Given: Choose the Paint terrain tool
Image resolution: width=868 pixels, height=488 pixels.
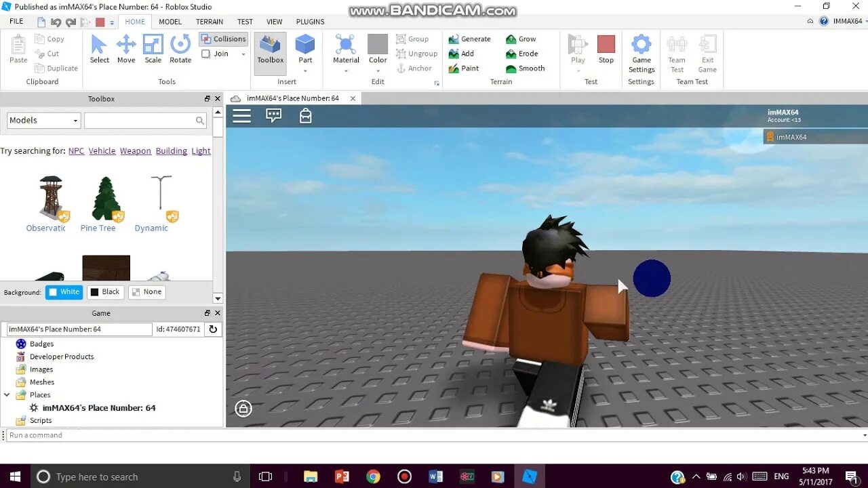Looking at the screenshot, I should point(464,68).
